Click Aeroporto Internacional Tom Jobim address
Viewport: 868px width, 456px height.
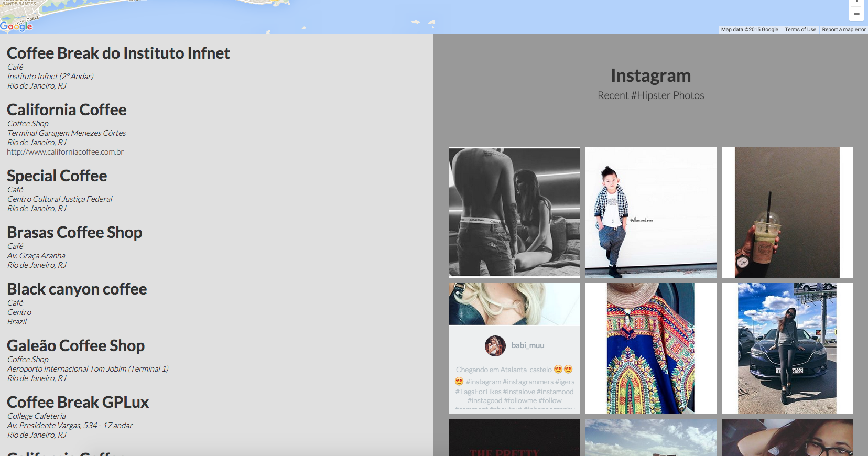pos(88,369)
